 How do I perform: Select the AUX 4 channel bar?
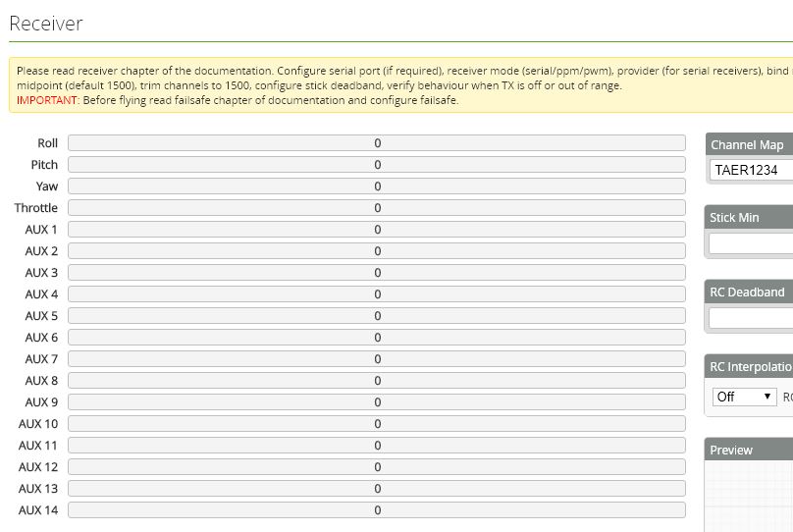point(377,294)
